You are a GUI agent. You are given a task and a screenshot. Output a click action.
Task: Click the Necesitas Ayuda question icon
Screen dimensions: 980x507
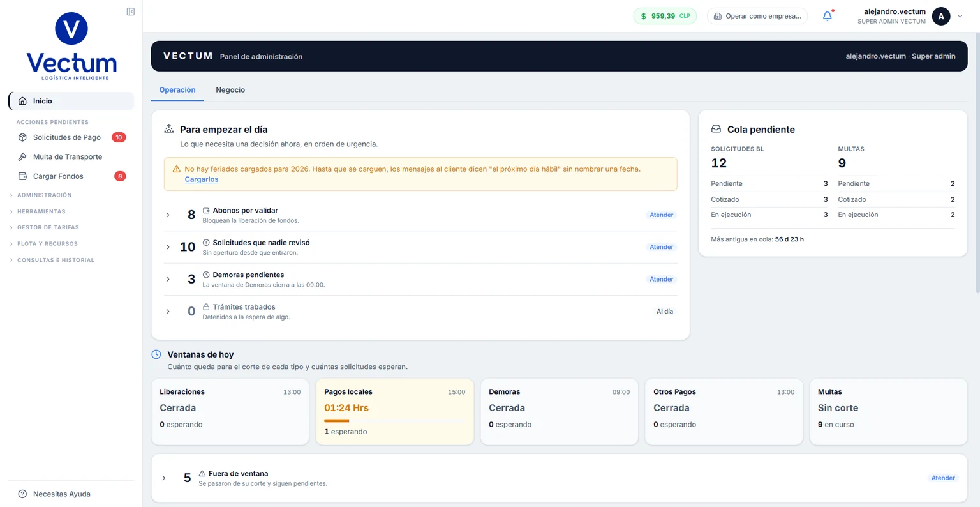(22, 494)
